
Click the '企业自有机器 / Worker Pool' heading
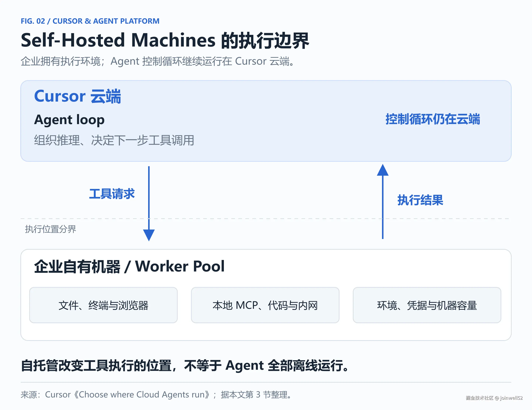point(129,266)
